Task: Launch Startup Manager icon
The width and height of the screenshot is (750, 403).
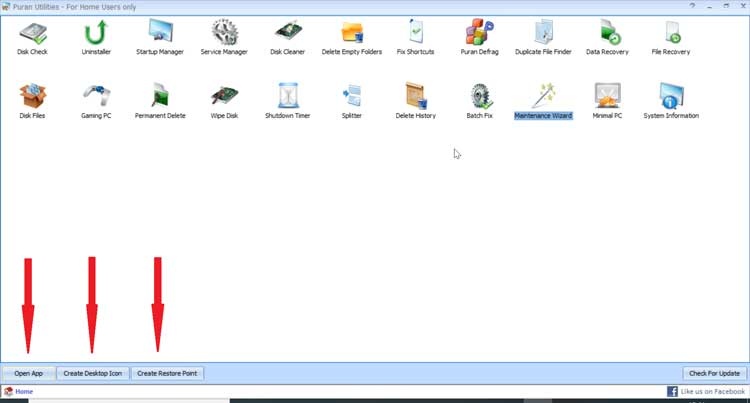Action: [x=160, y=33]
